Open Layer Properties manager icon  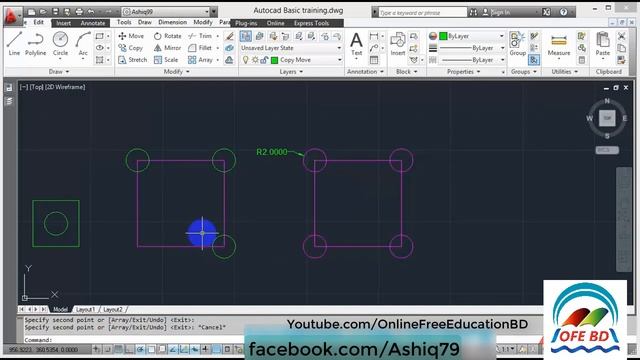[246, 36]
